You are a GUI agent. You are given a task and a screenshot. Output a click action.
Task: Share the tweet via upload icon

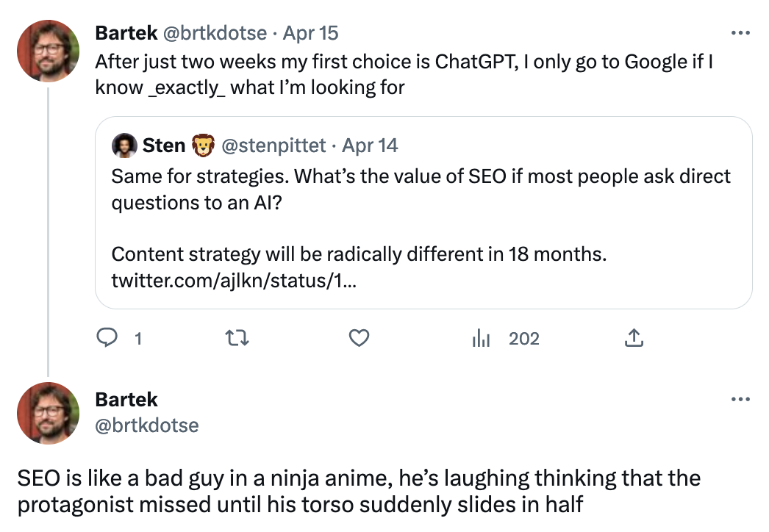click(634, 338)
